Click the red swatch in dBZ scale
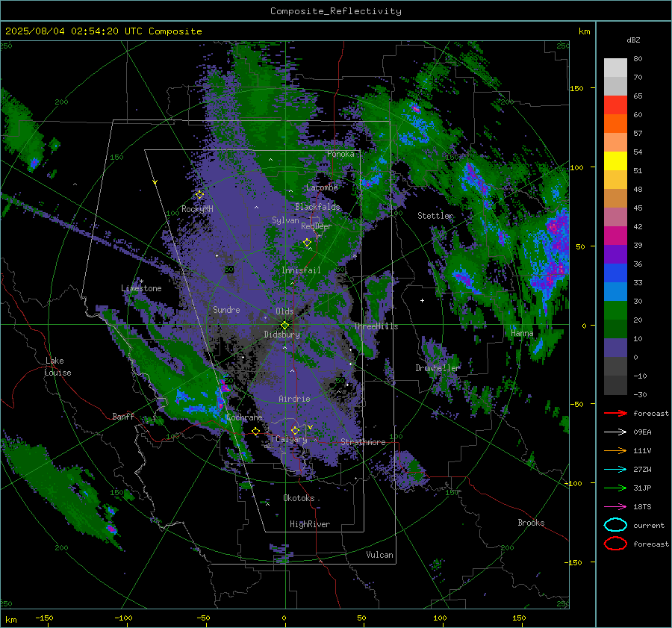This screenshot has height=628, width=672. click(x=615, y=105)
